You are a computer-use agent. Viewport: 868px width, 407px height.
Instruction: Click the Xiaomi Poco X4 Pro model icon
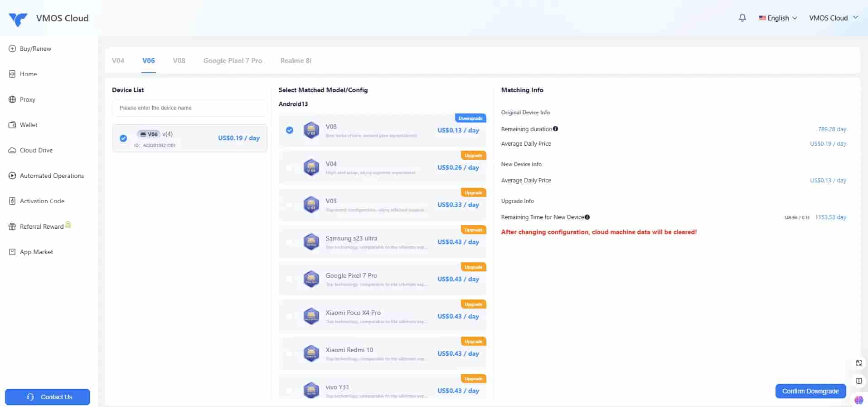pyautogui.click(x=311, y=316)
